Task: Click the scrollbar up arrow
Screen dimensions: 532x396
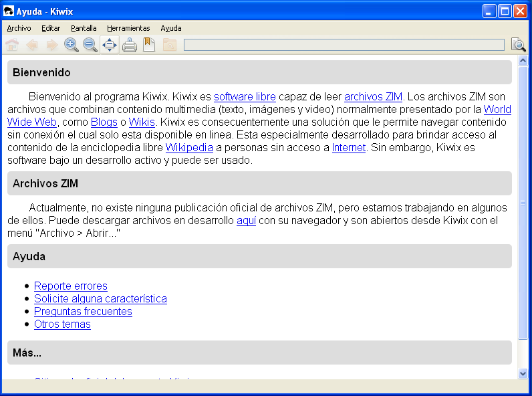Action: (523, 60)
